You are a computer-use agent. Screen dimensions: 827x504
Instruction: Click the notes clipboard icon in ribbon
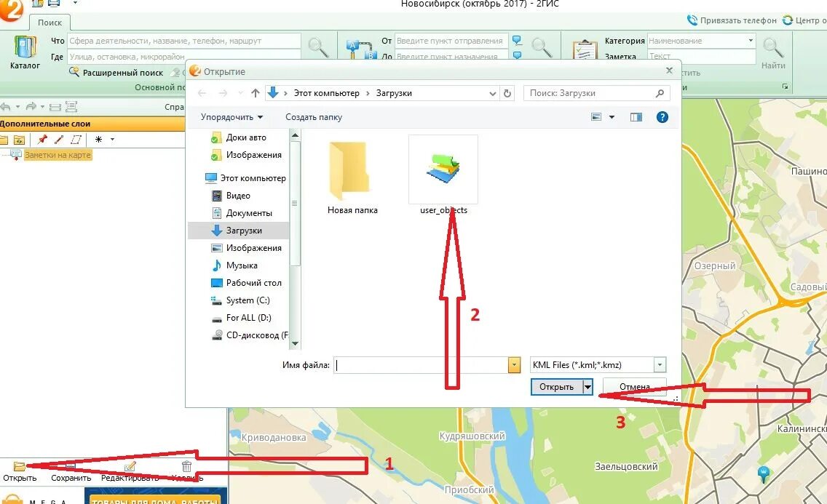pyautogui.click(x=585, y=50)
